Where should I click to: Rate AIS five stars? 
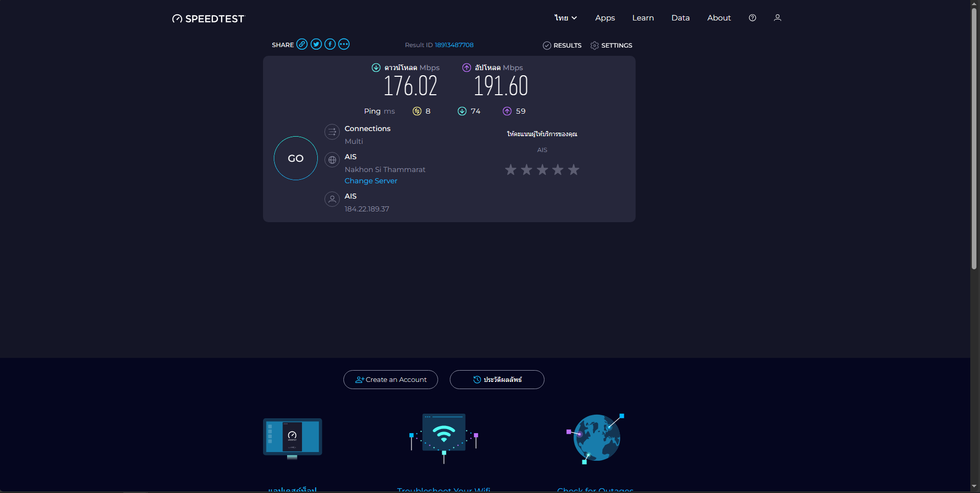[574, 169]
